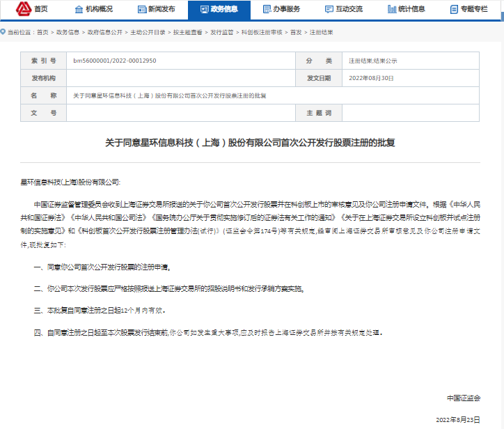
Task: Click the 统计信息 chart icon
Action: click(392, 9)
